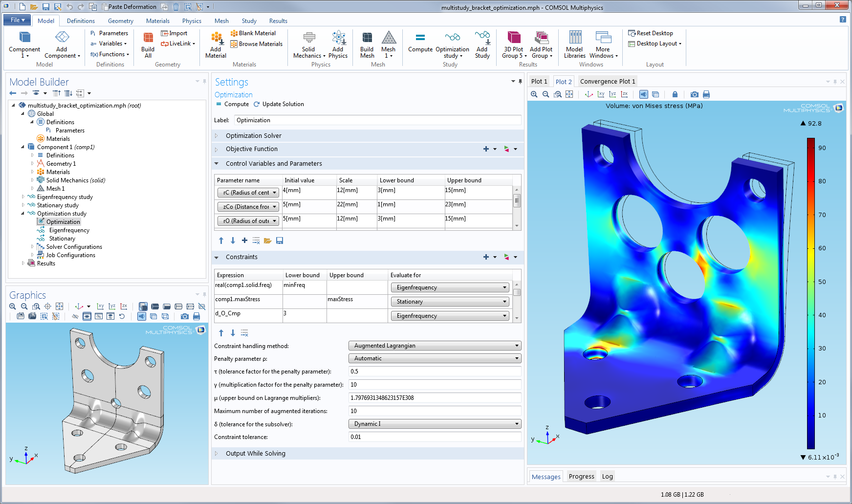
Task: Open Constraint handling method dropdown
Action: coord(435,346)
